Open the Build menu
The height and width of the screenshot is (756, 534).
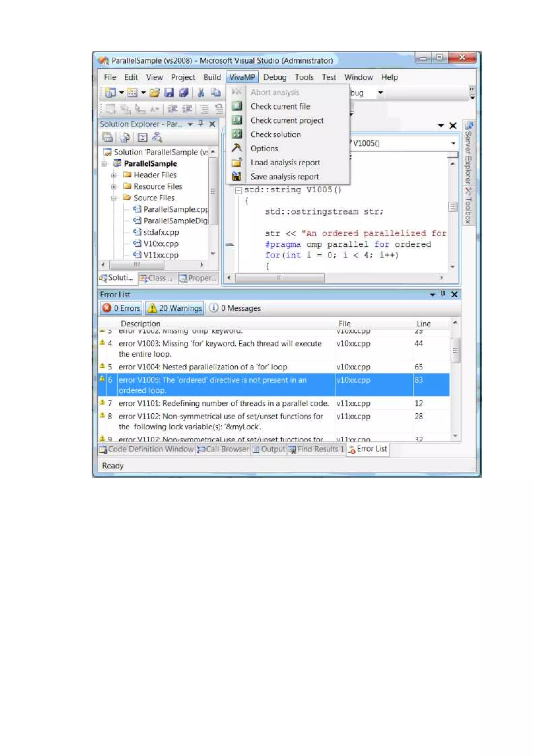click(212, 77)
